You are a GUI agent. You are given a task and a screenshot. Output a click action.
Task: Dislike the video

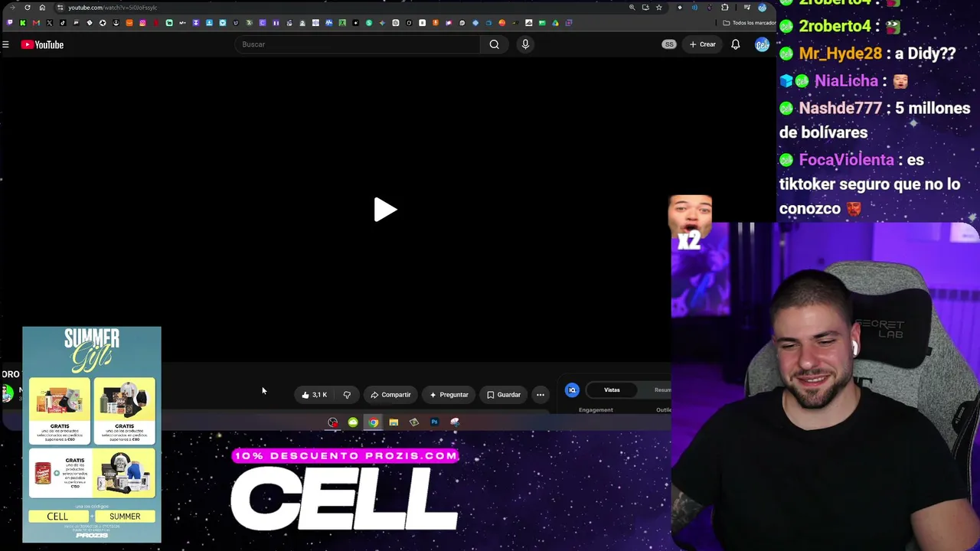coord(347,395)
